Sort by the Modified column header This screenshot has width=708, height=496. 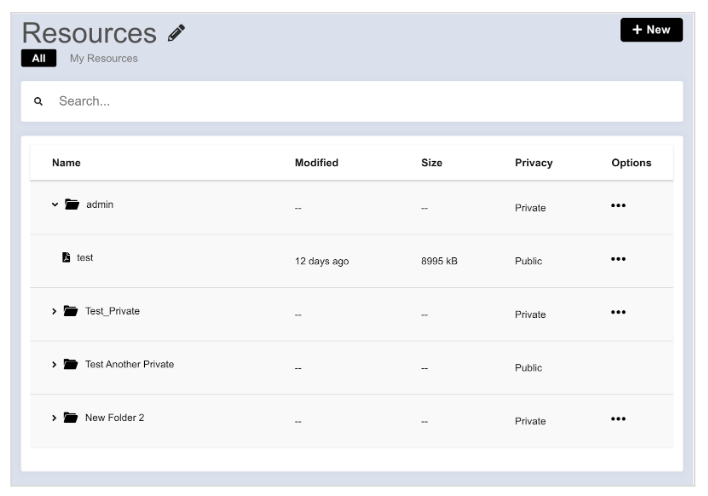[x=317, y=163]
